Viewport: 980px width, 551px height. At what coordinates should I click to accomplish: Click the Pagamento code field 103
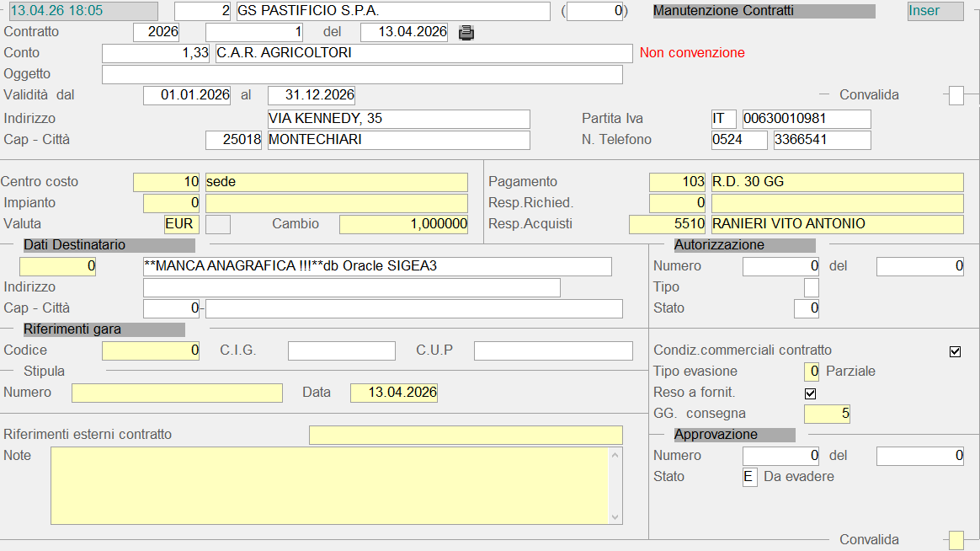pyautogui.click(x=678, y=182)
